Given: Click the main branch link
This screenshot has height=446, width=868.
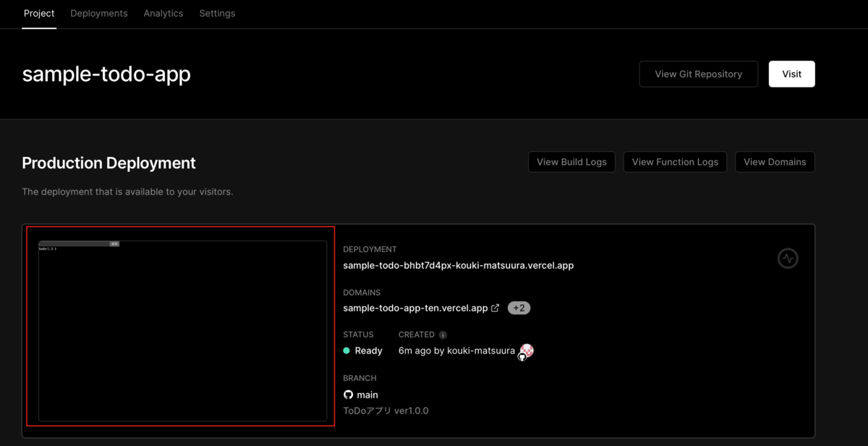Looking at the screenshot, I should tap(367, 395).
